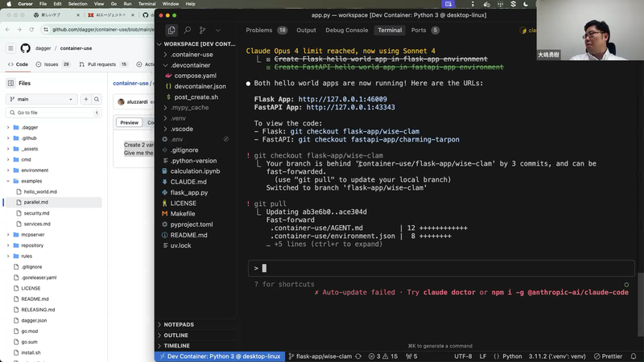Click search icon in GitHub Files panel

97,99
